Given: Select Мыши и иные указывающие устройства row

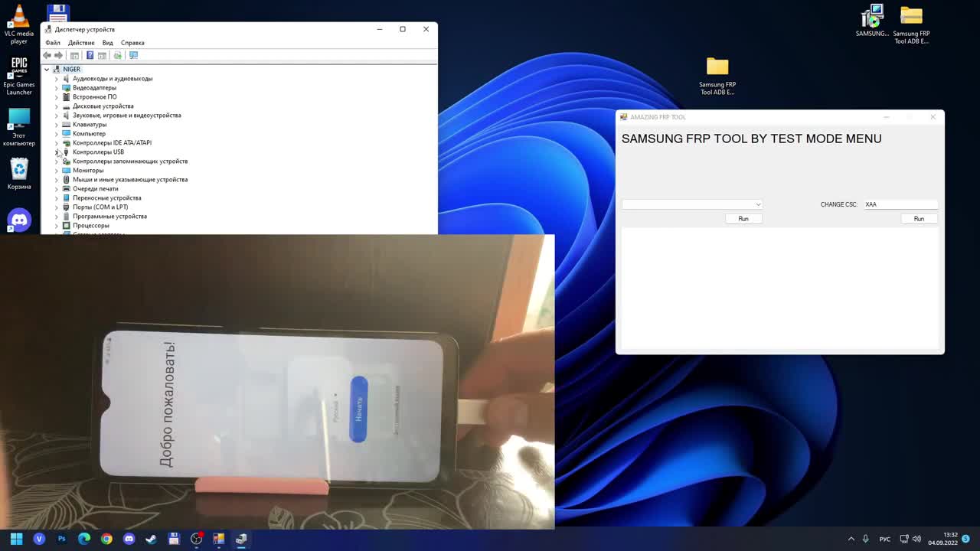Looking at the screenshot, I should click(x=130, y=180).
